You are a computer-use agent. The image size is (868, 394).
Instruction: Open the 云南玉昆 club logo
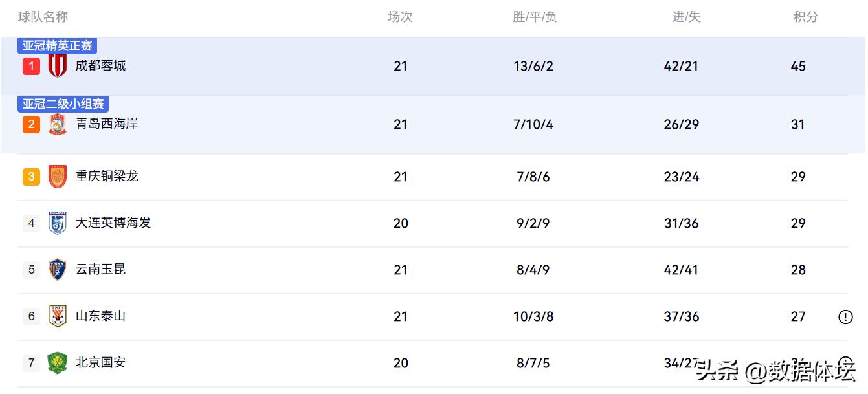(58, 270)
